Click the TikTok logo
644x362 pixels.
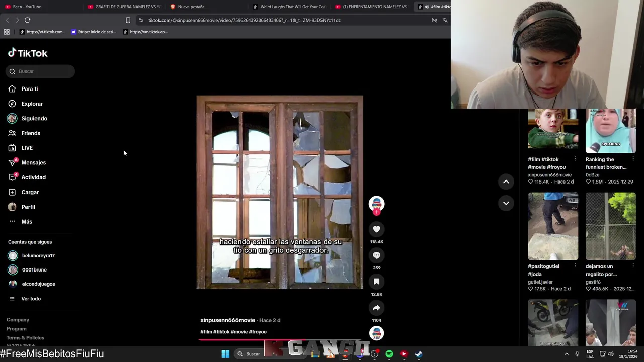28,53
